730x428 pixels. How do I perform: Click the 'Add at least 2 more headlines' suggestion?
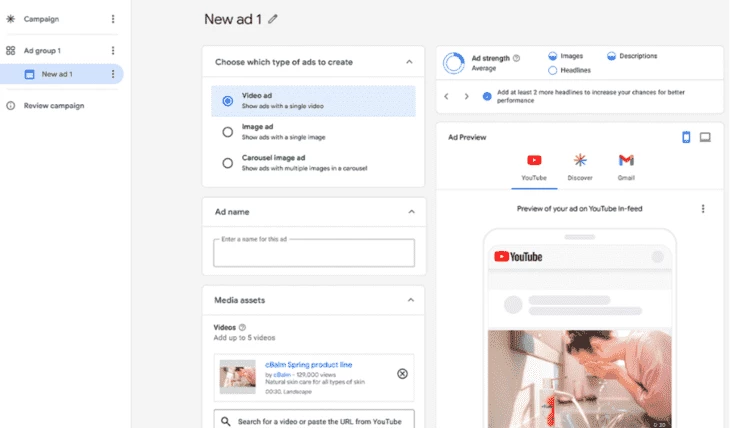point(591,96)
